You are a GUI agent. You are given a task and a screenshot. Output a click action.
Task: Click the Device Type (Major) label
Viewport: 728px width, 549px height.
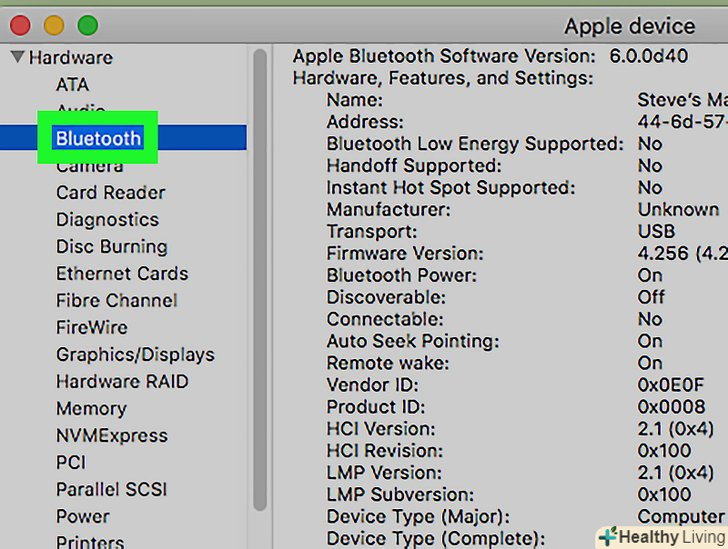[418, 516]
